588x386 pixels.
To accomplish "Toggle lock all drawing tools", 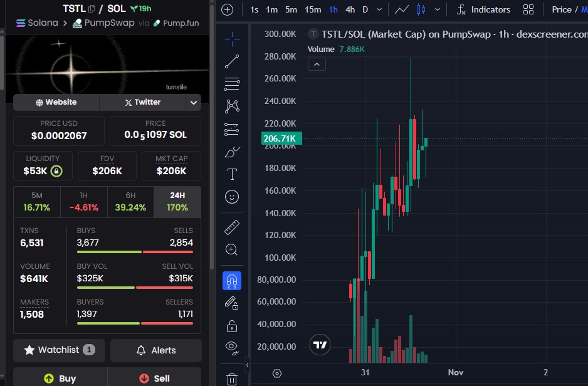I will (x=232, y=326).
